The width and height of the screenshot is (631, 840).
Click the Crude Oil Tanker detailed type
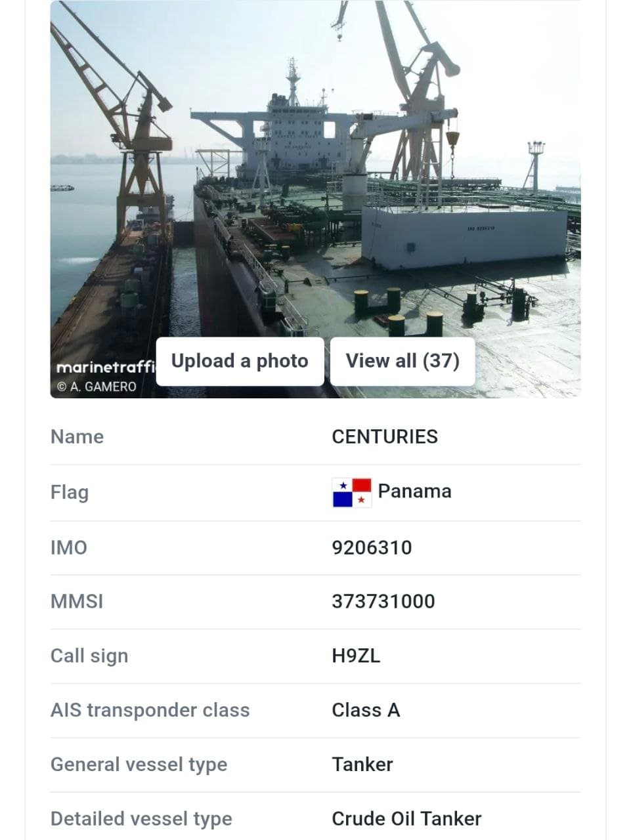point(406,818)
